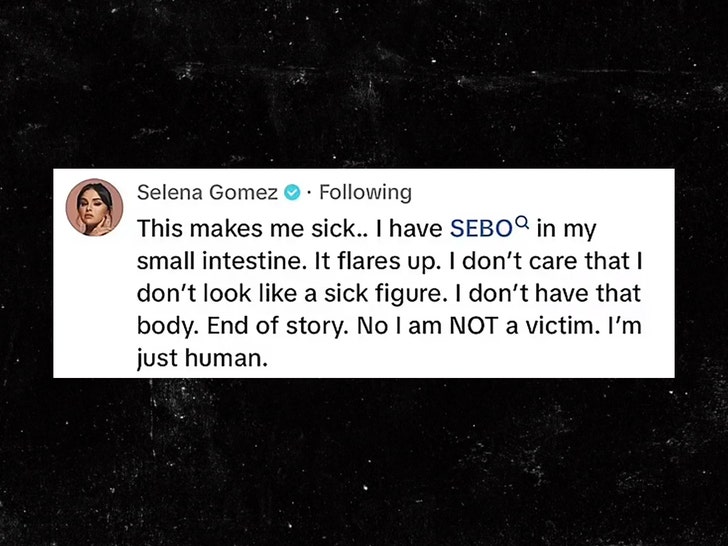Viewport: 728px width, 546px height.
Task: Click the word 'body.' in the comment
Action: click(x=164, y=327)
